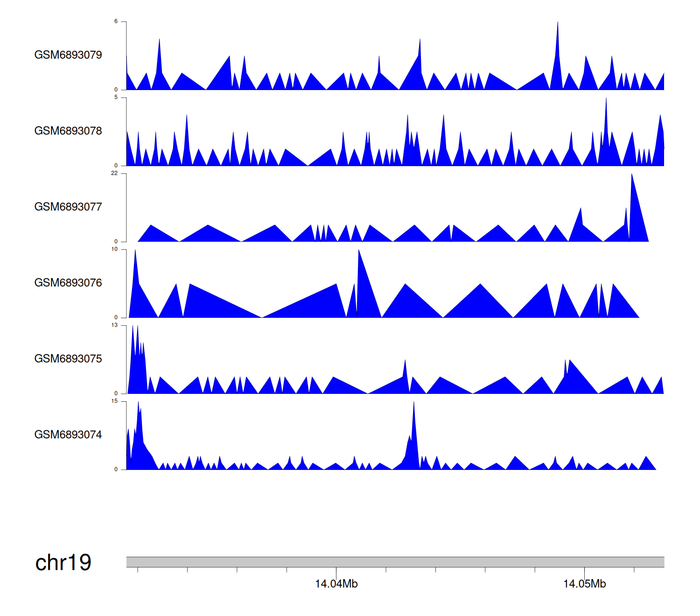Click the GSM6893075 track name

(x=68, y=359)
